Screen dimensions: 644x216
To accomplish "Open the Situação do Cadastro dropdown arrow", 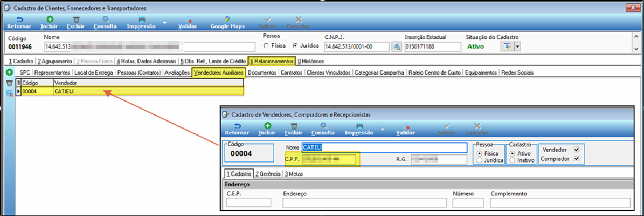I will point(517,46).
